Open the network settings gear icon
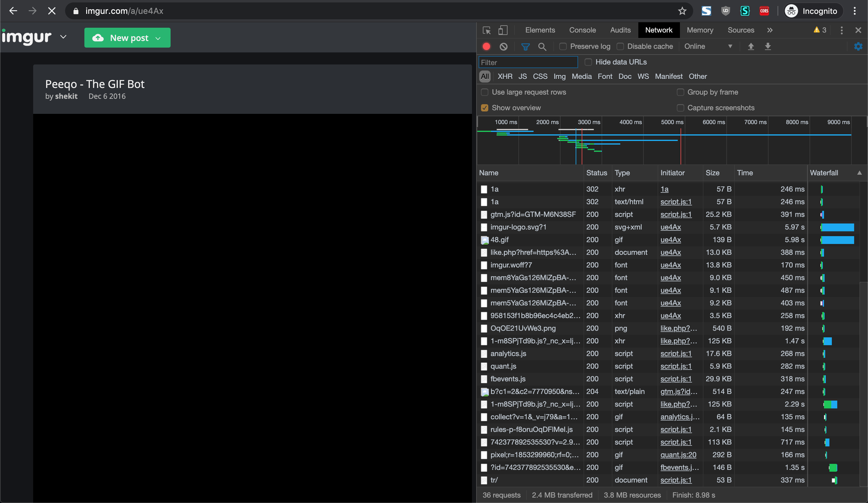868x503 pixels. (x=858, y=46)
